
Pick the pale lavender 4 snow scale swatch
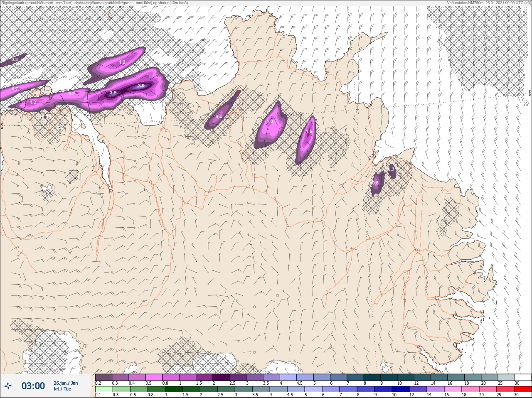pyautogui.click(x=288, y=377)
